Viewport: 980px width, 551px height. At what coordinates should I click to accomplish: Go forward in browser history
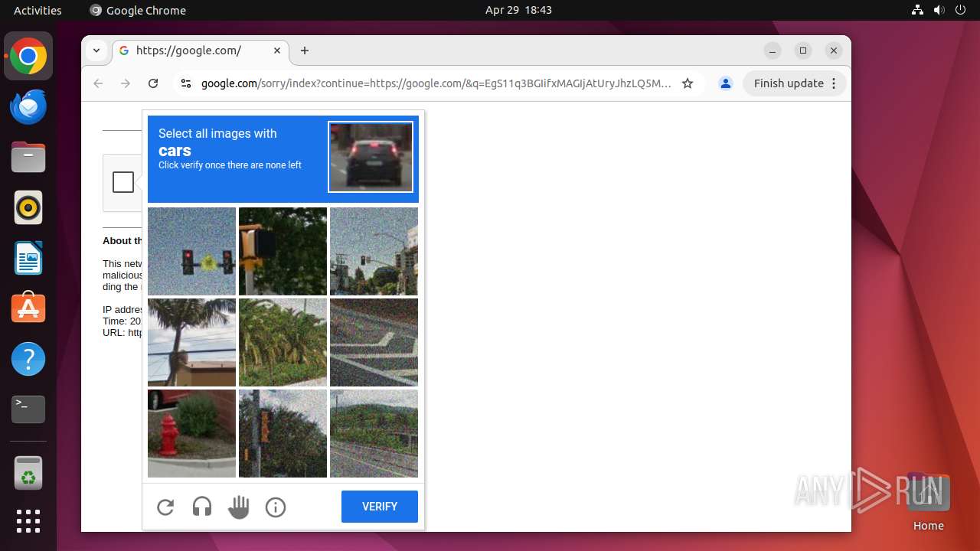coord(126,83)
